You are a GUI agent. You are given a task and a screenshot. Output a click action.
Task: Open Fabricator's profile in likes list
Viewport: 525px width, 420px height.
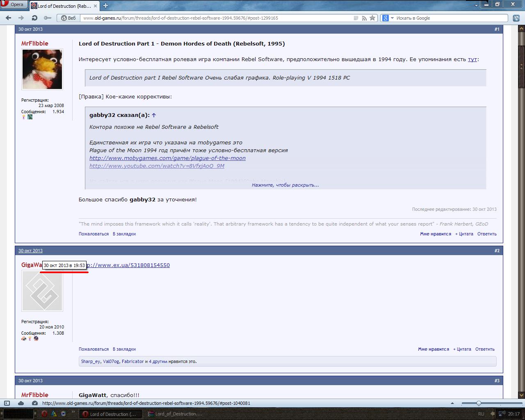pos(133,361)
